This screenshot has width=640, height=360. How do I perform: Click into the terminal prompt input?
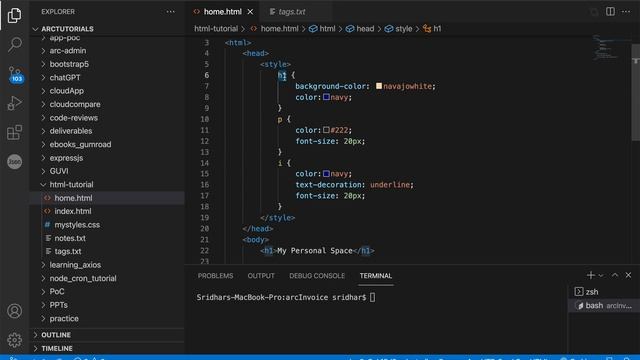(x=372, y=297)
